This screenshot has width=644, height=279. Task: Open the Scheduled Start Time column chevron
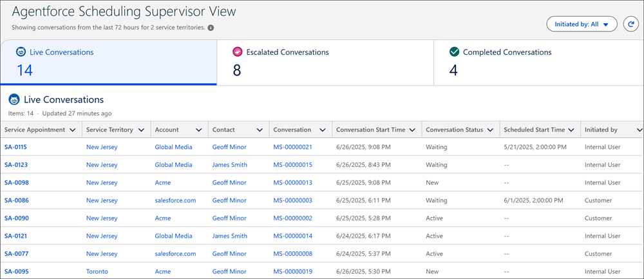tap(571, 130)
